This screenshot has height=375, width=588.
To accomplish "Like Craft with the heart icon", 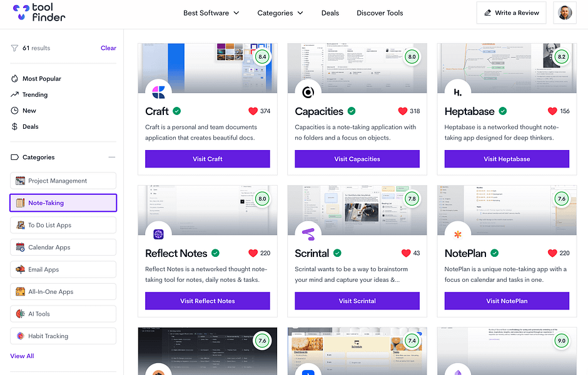I will click(x=253, y=111).
